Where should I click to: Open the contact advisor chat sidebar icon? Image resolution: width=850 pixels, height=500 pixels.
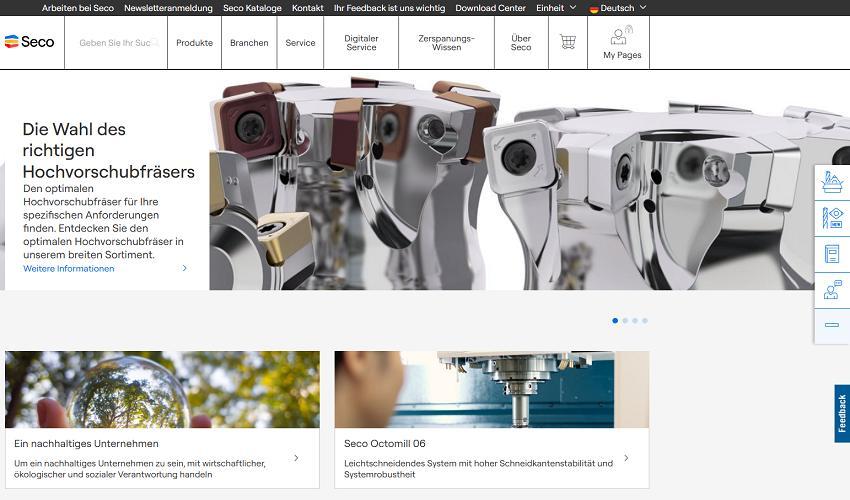tap(832, 290)
